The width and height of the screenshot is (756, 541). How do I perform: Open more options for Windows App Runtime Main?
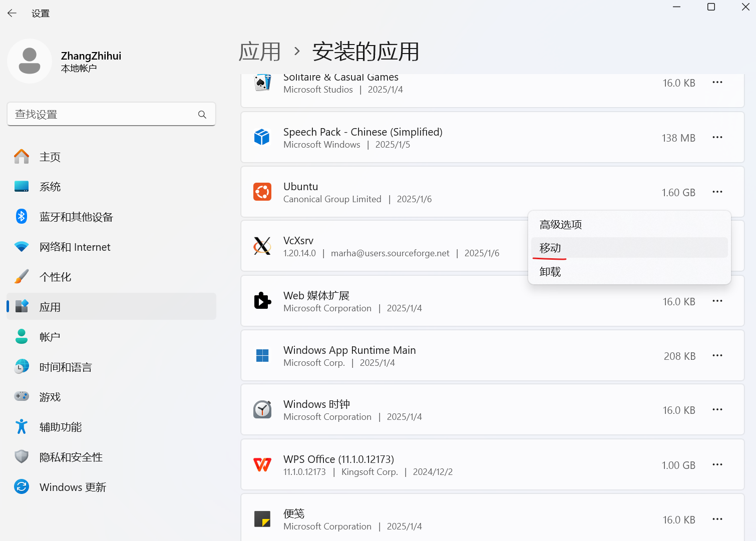[x=717, y=355]
